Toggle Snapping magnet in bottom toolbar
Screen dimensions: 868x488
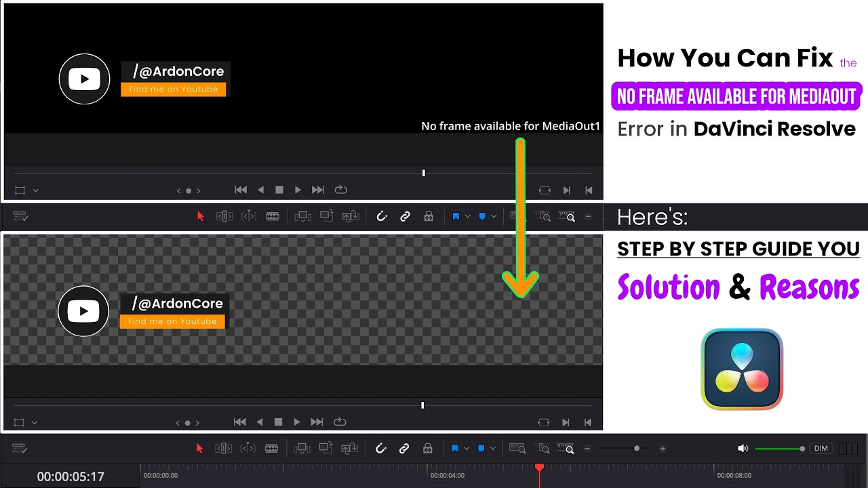(x=381, y=449)
